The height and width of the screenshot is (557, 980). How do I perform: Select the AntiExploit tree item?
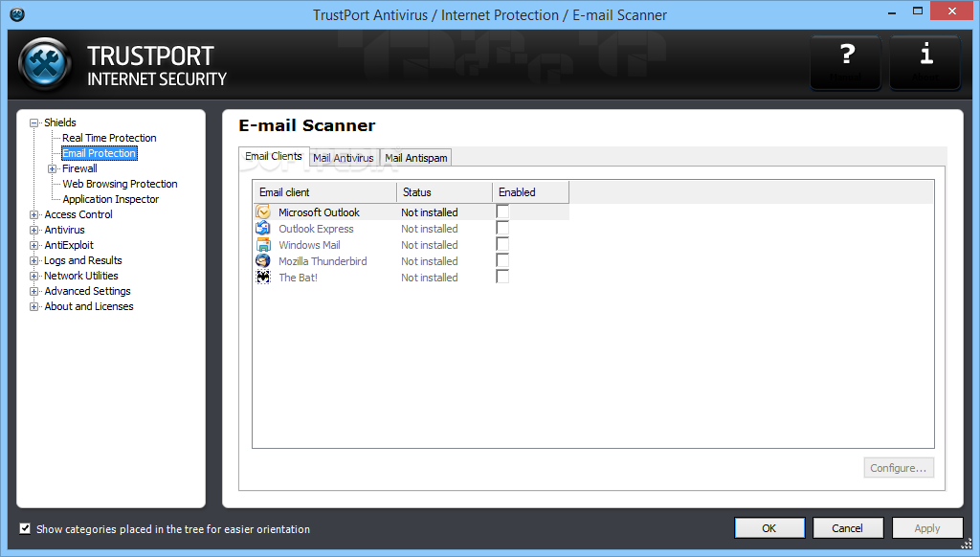[69, 245]
